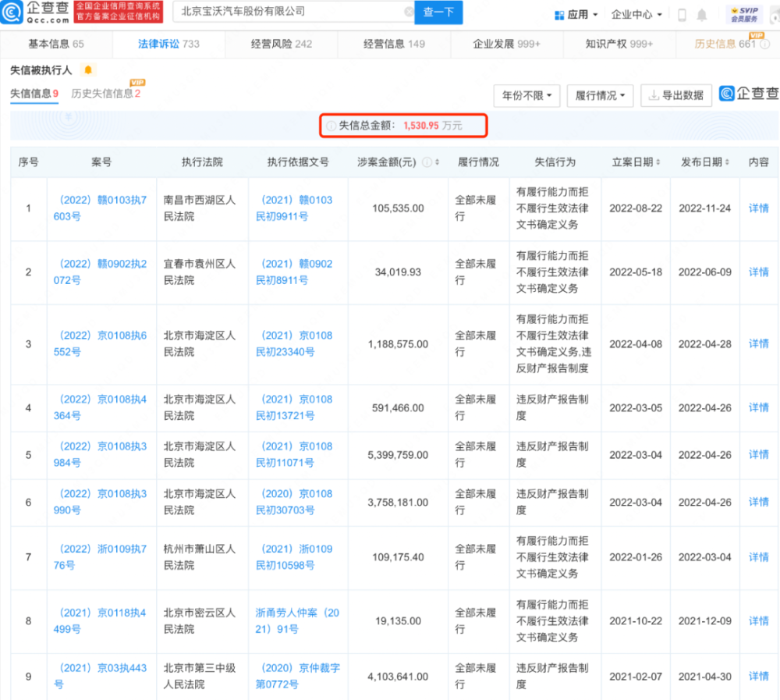Open document (2021)浙0109民初10598号
Image resolution: width=780 pixels, height=700 pixels.
coord(294,557)
